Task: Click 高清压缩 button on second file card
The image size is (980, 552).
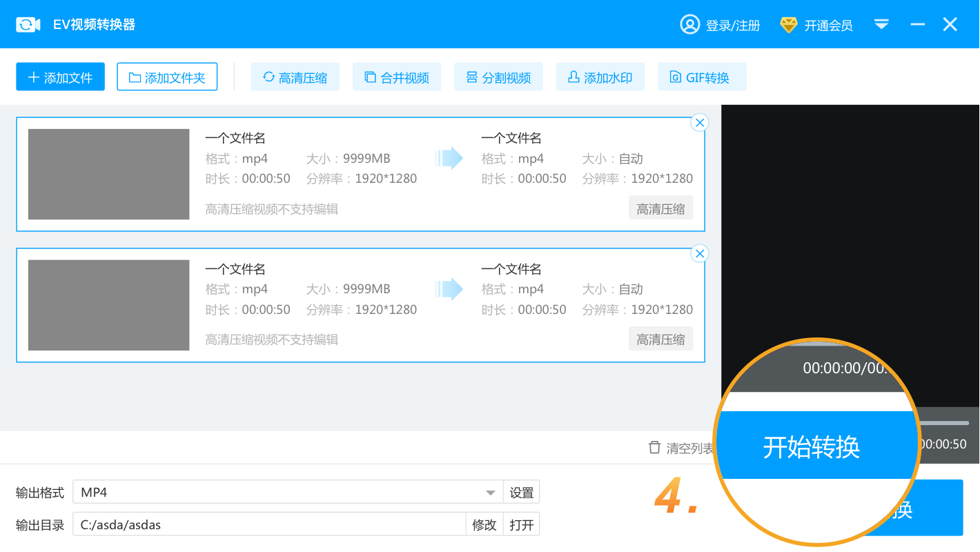Action: pos(660,339)
